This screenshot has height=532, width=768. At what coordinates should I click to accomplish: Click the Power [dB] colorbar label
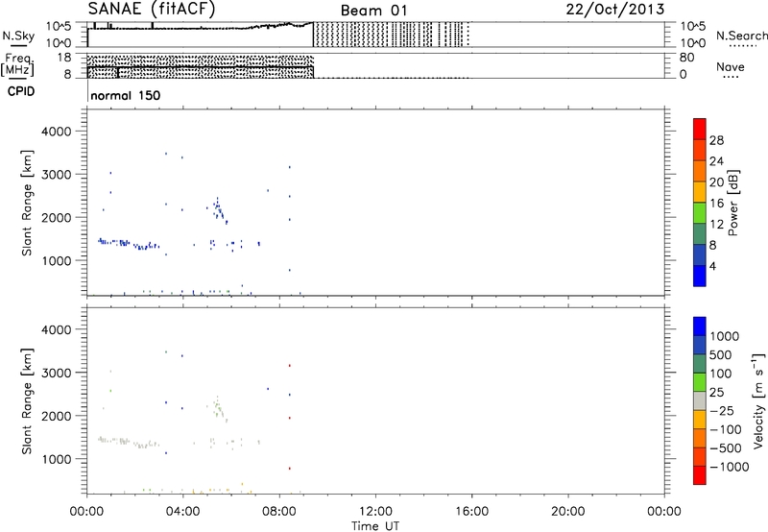[x=732, y=203]
